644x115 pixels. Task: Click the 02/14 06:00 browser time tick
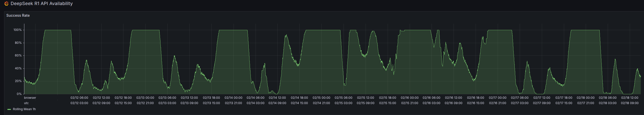coord(256,98)
